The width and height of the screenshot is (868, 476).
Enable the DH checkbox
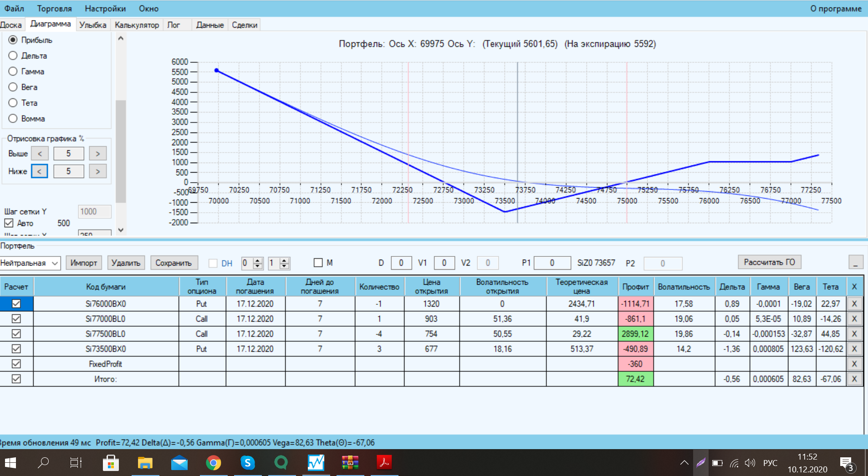213,263
